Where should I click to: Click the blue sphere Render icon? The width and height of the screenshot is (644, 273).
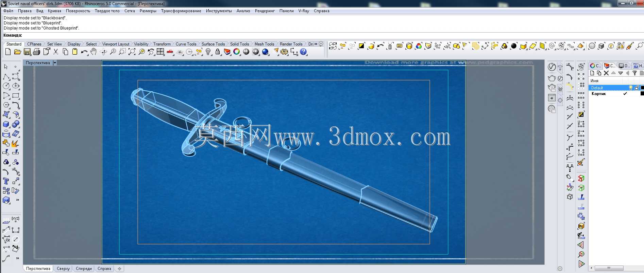pyautogui.click(x=265, y=52)
